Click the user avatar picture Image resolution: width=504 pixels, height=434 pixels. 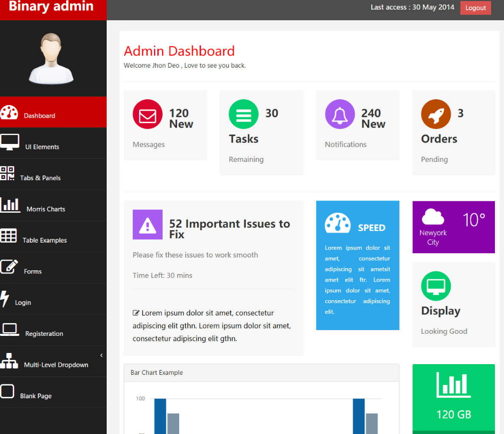[x=51, y=59]
